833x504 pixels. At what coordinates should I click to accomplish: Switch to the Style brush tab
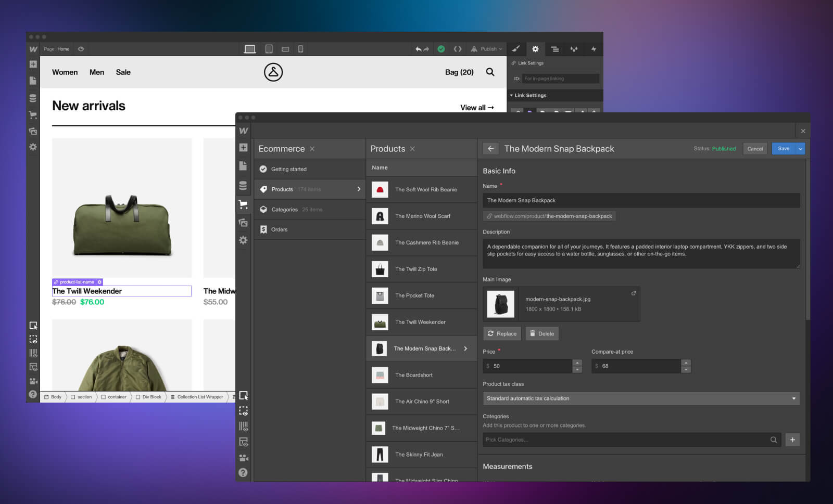pyautogui.click(x=516, y=49)
